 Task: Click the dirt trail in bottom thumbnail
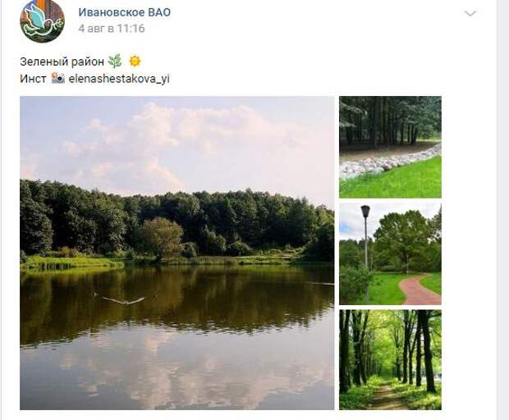(x=387, y=396)
